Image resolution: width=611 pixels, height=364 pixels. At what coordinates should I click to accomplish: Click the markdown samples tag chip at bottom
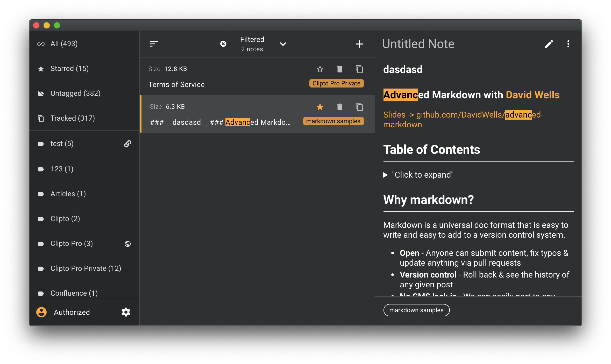pos(416,310)
